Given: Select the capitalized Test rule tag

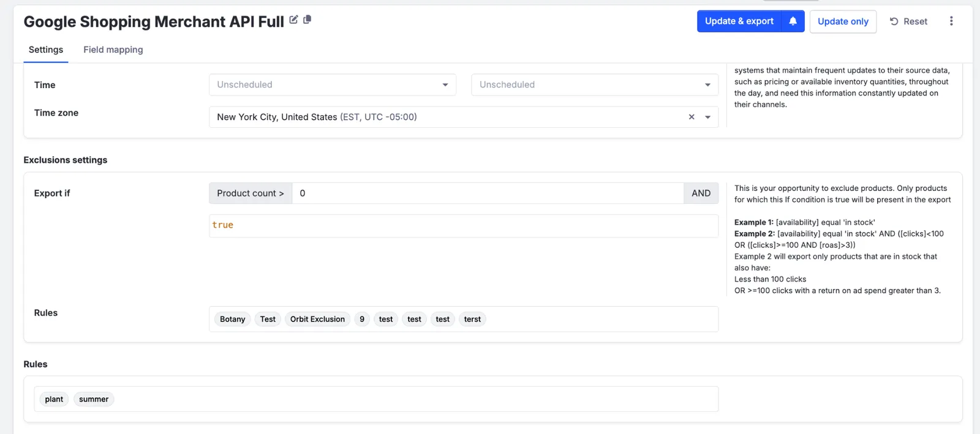Looking at the screenshot, I should pos(268,319).
